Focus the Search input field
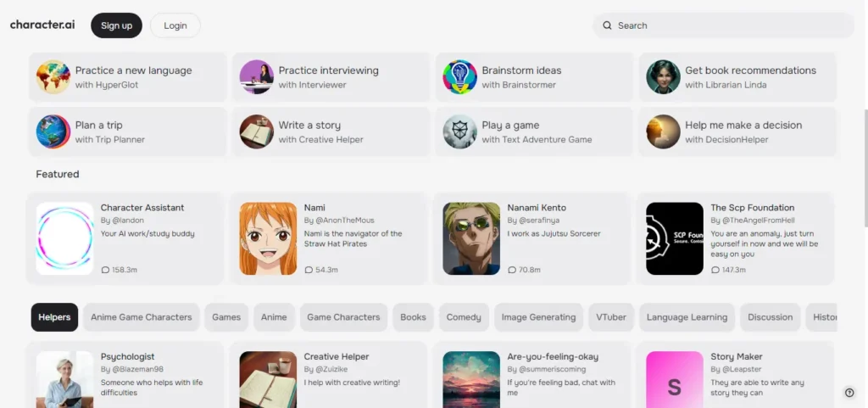 click(x=724, y=25)
